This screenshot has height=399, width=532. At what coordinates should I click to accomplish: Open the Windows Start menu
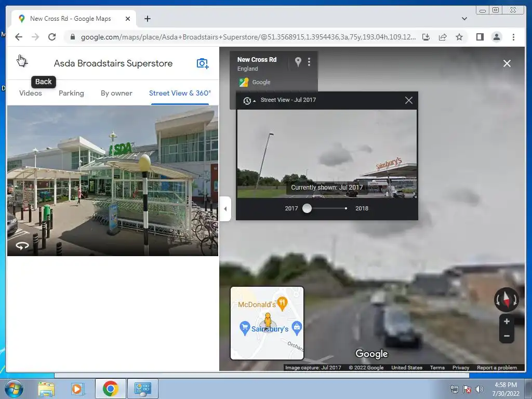click(14, 389)
